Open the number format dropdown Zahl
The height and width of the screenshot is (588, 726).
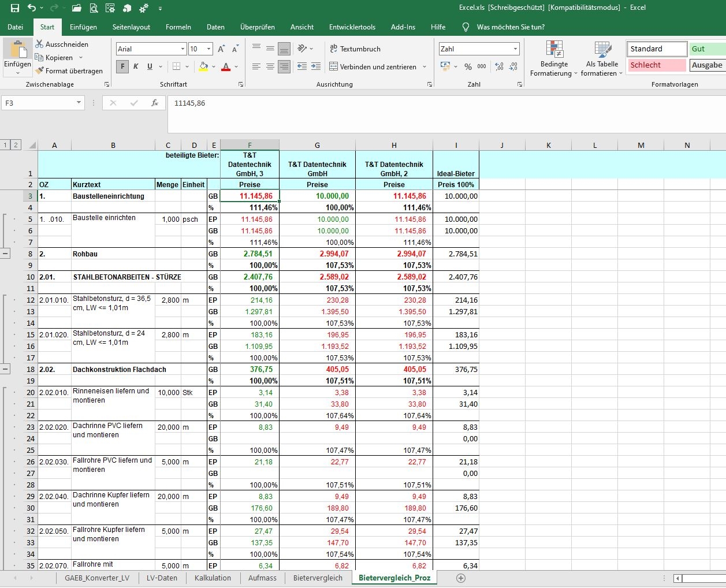tap(515, 49)
